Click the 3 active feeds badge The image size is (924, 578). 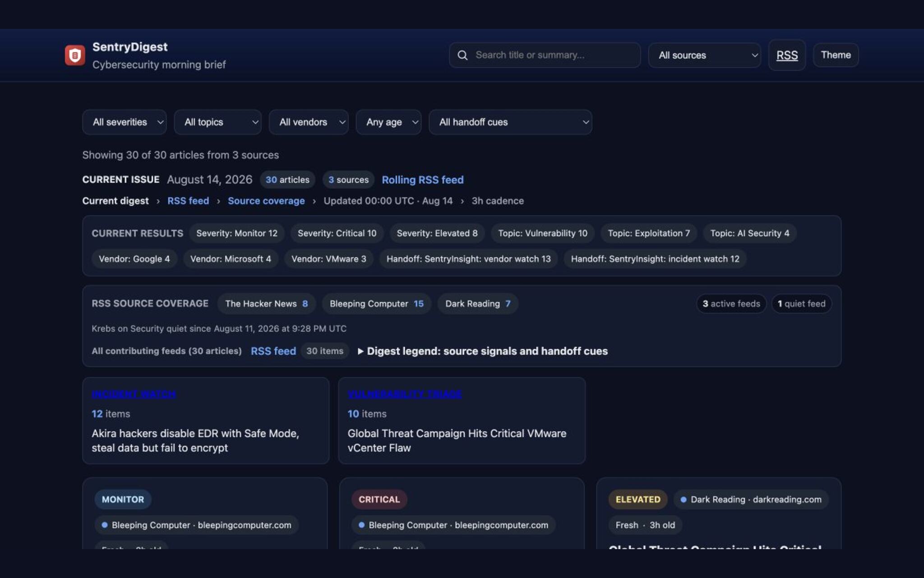(731, 304)
